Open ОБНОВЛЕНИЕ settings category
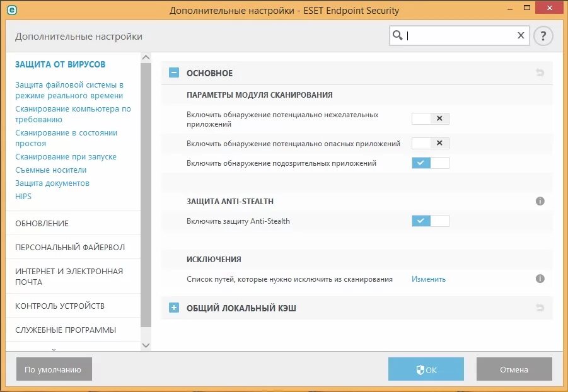Viewport: 568px width, 392px height. pos(42,224)
